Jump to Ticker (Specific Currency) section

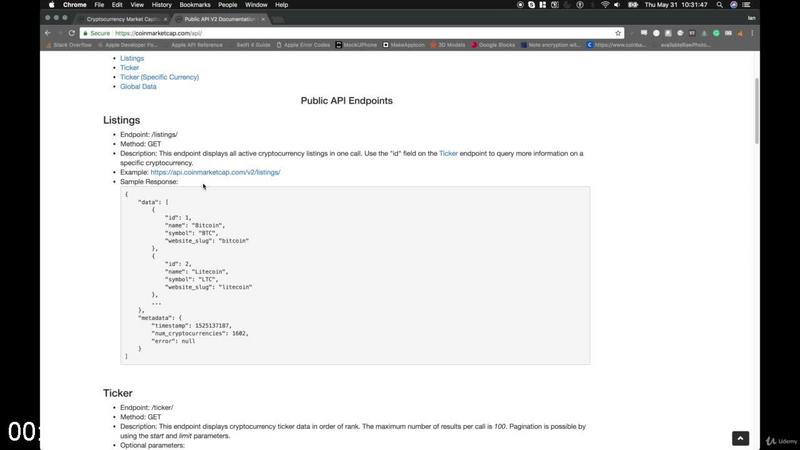(x=159, y=77)
